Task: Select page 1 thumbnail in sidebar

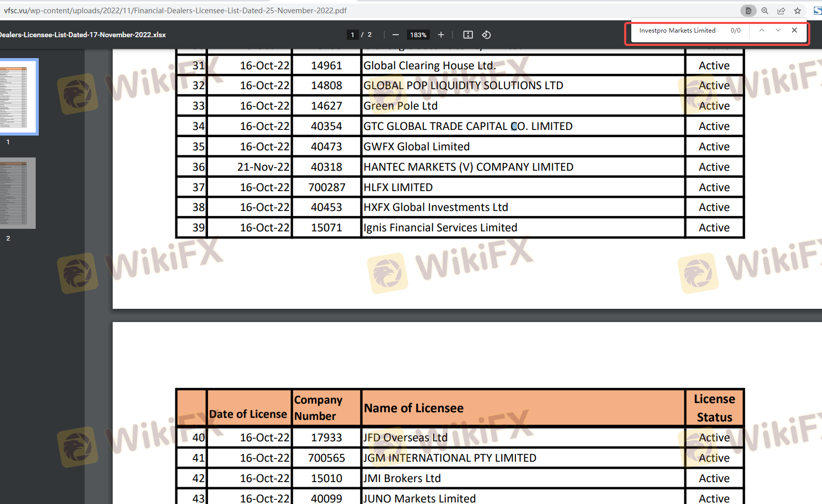Action: pos(18,97)
